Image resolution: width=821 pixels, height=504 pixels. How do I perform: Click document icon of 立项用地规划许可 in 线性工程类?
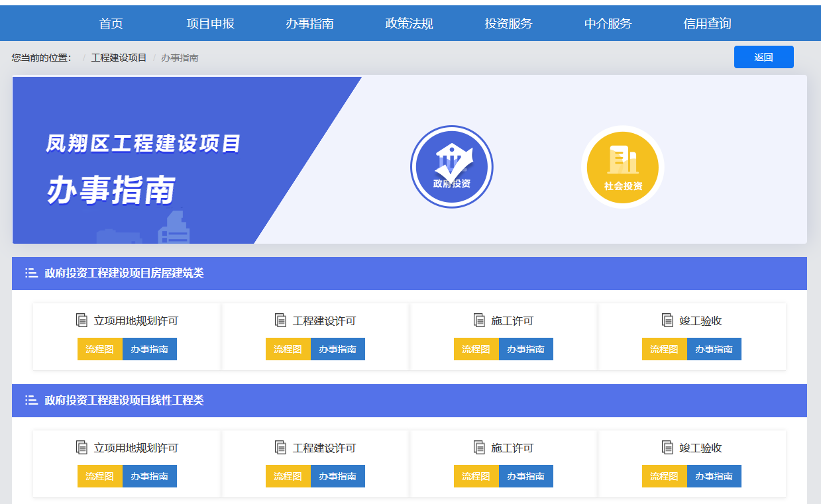[x=82, y=448]
